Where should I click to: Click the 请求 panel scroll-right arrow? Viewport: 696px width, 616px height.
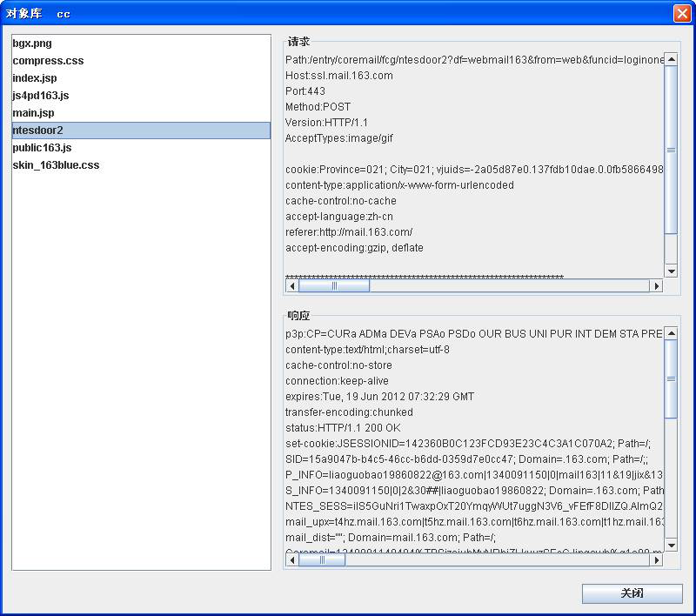(x=657, y=285)
